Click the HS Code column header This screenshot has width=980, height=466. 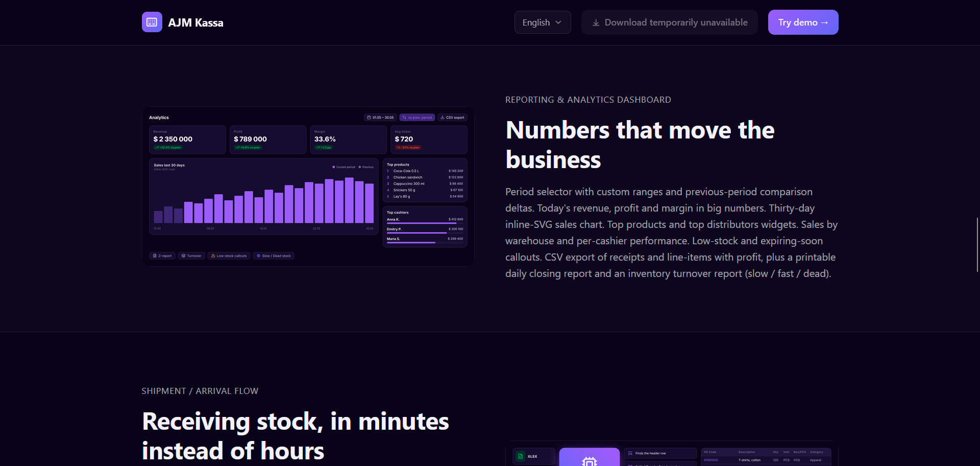coord(710,452)
